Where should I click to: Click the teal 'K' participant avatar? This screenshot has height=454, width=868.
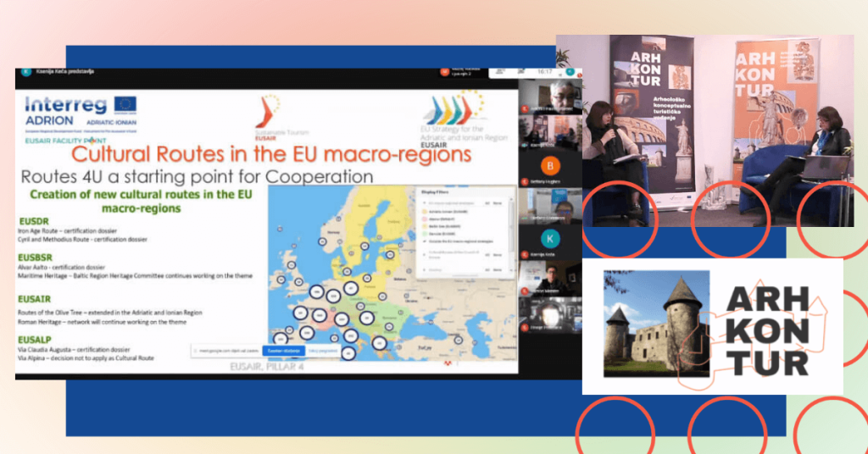(x=550, y=238)
